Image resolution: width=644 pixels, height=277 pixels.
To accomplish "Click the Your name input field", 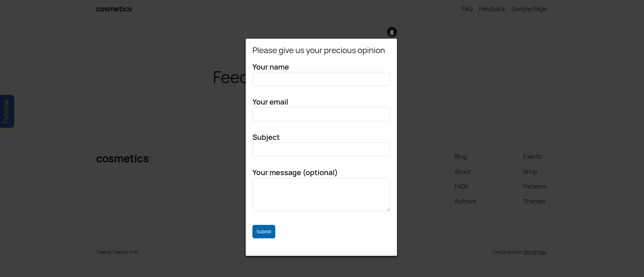I will [321, 79].
